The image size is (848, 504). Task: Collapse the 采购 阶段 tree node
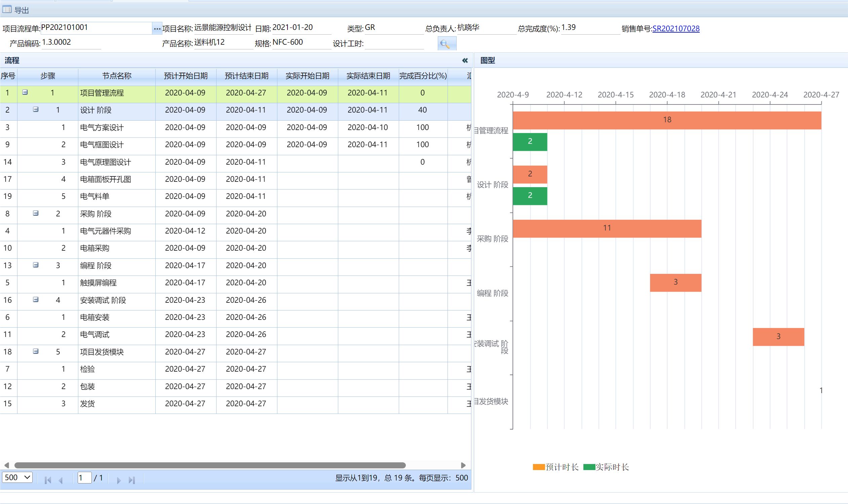pyautogui.click(x=35, y=213)
